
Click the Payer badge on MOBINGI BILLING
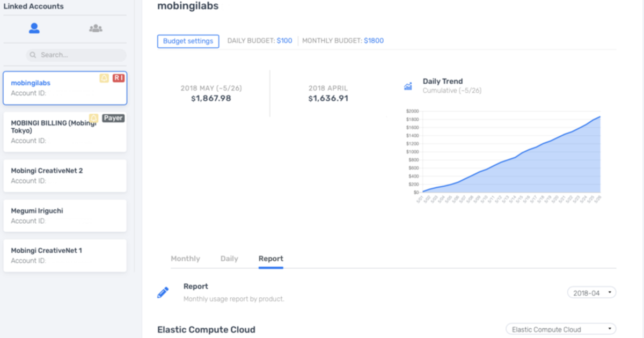(x=113, y=118)
